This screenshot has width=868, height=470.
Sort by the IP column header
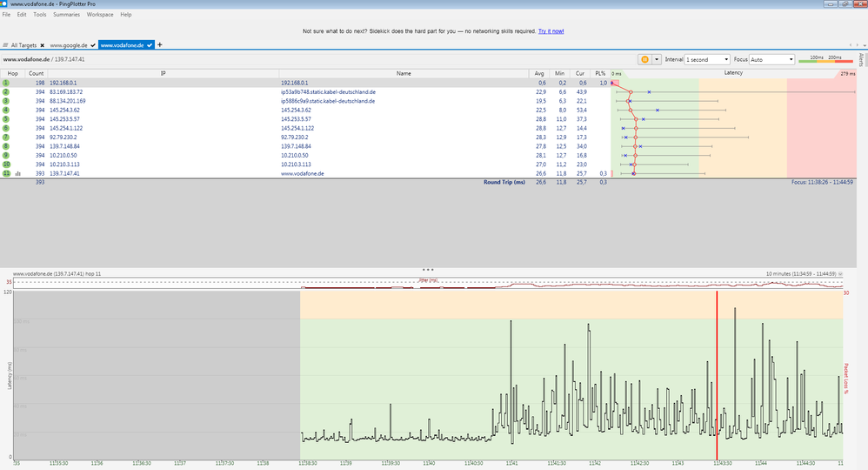tap(164, 73)
